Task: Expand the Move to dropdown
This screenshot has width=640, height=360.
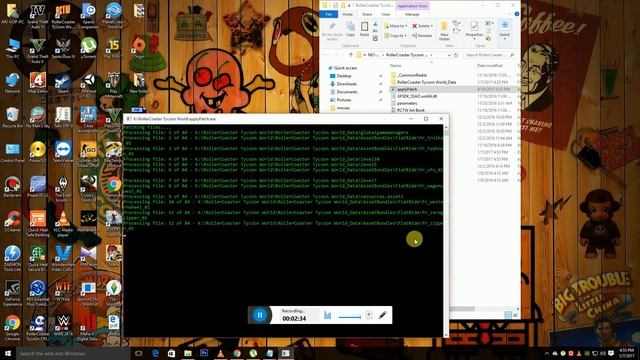Action: coord(396,26)
